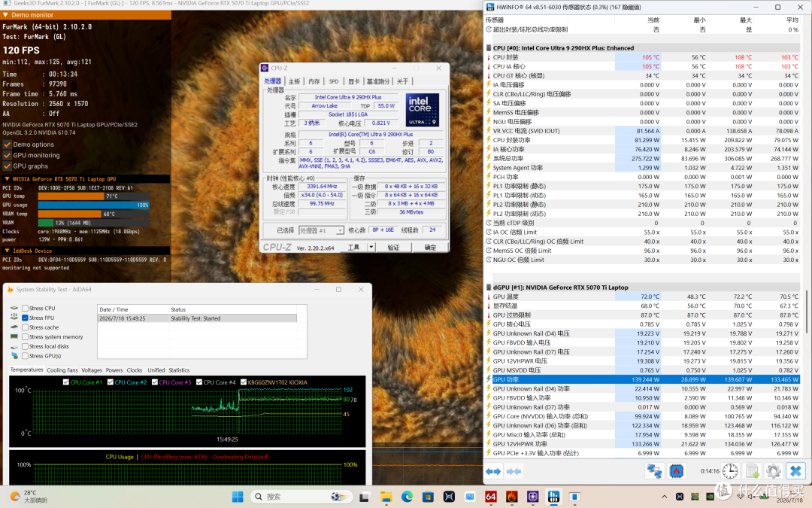Open Microsoft Edge on taskbar
The width and height of the screenshot is (812, 508).
coord(407,497)
